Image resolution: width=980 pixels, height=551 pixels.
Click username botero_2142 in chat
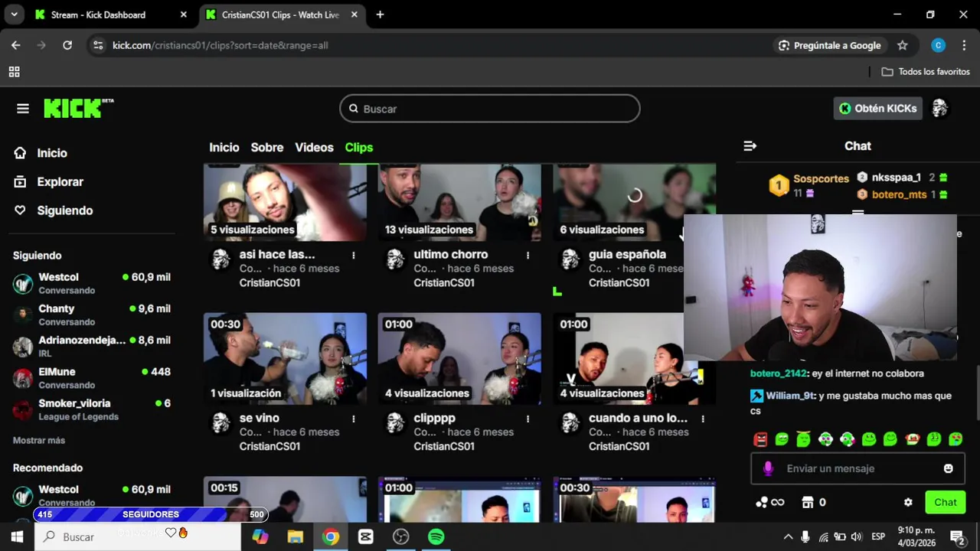[x=779, y=373]
